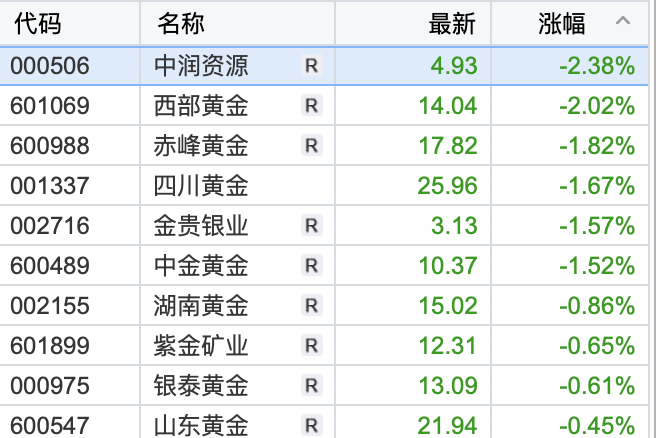
Task: Open the 中金黄金 stock name
Action: point(201,266)
